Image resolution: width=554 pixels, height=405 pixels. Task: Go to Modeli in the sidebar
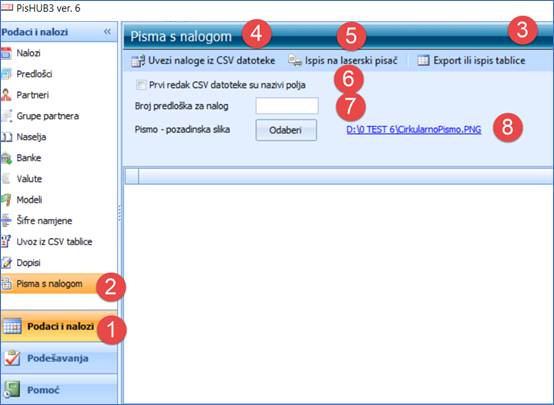pyautogui.click(x=29, y=200)
